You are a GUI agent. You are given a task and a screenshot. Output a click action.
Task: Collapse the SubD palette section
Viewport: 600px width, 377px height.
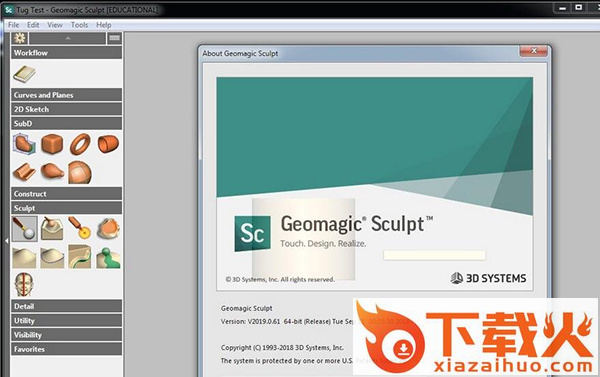[67, 123]
